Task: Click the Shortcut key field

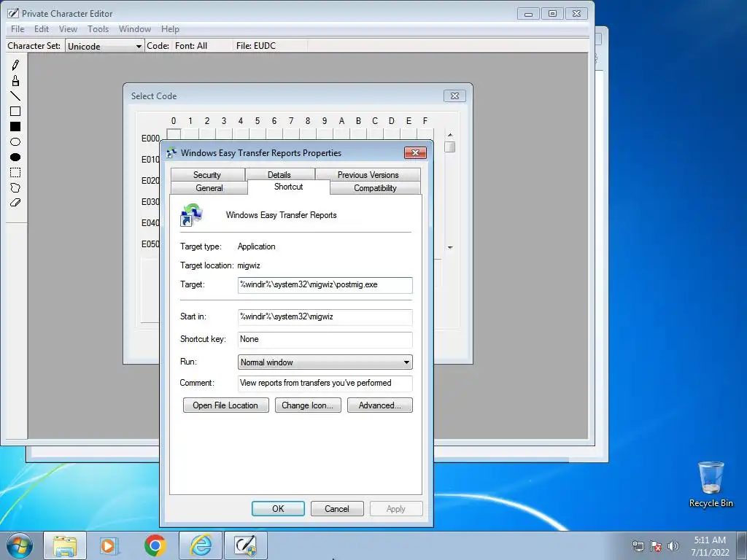Action: 325,340
